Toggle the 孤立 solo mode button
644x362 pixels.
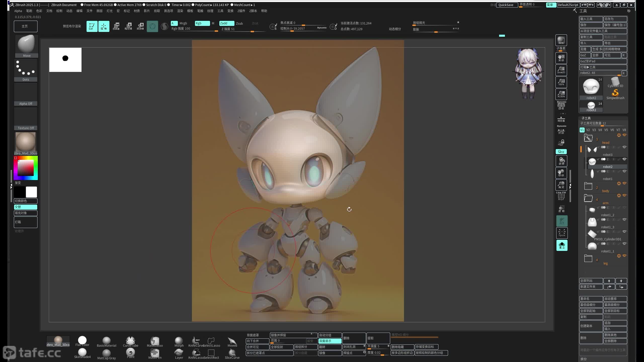pos(562,245)
